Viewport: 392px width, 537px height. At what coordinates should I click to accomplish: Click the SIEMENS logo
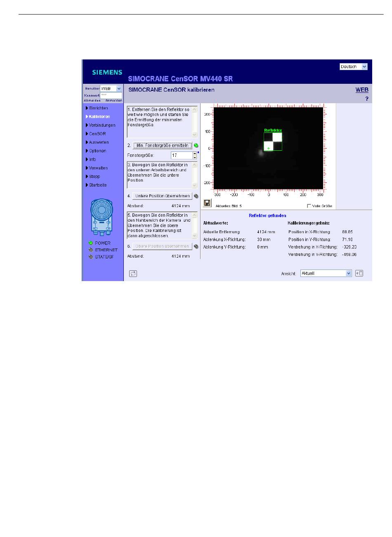pyautogui.click(x=107, y=72)
